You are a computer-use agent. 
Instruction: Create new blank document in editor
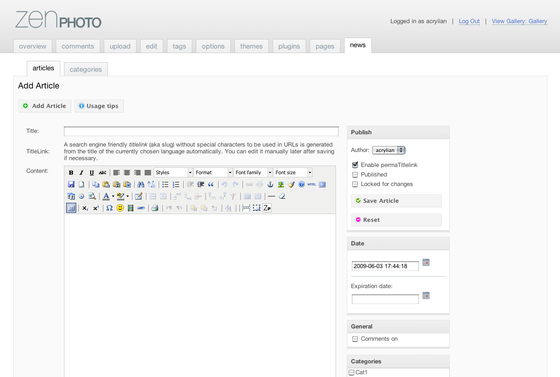pos(81,185)
